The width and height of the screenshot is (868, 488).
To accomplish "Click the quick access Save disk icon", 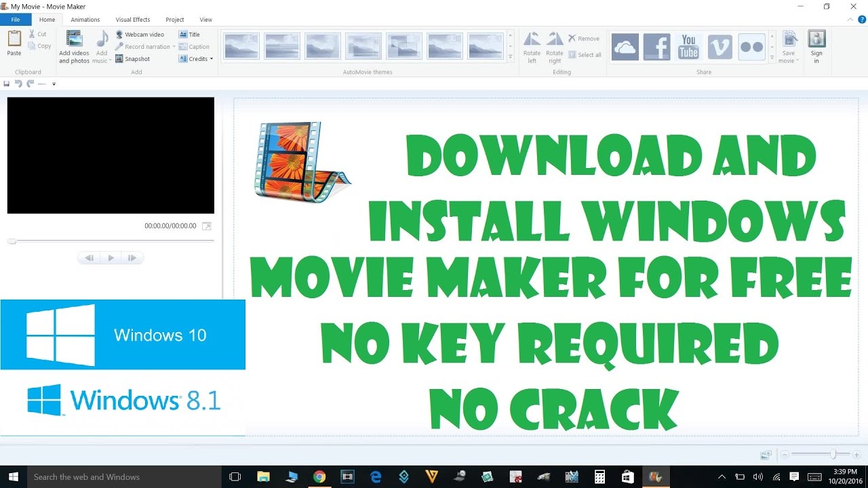I will (7, 84).
